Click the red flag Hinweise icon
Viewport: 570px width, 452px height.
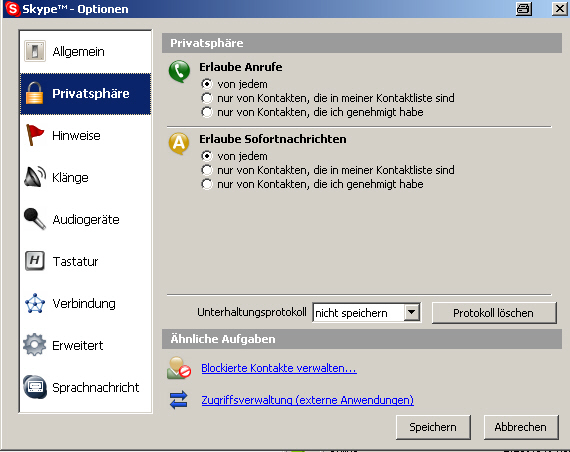tap(35, 135)
